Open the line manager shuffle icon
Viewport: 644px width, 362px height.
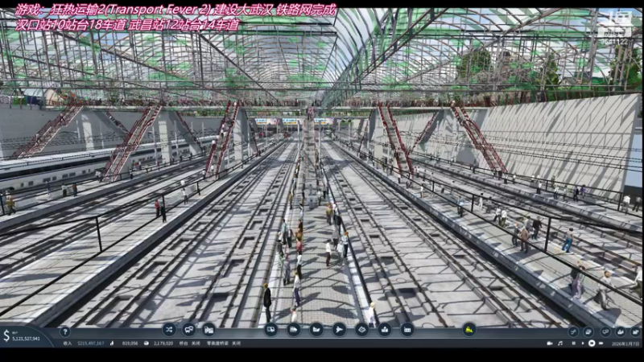[169, 330]
